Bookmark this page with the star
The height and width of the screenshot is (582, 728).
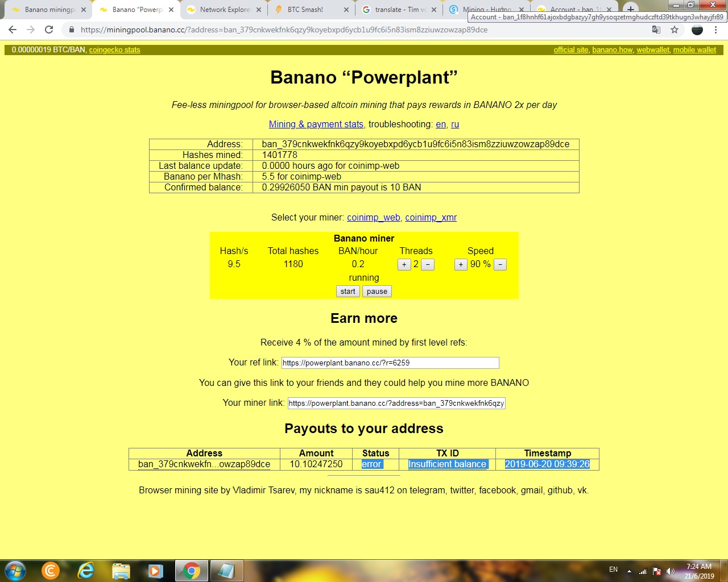click(x=675, y=30)
